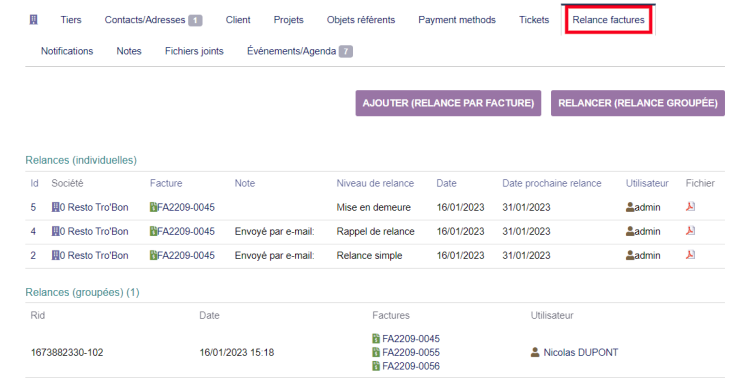
Task: Open admin user link in row 4
Action: pyautogui.click(x=647, y=231)
